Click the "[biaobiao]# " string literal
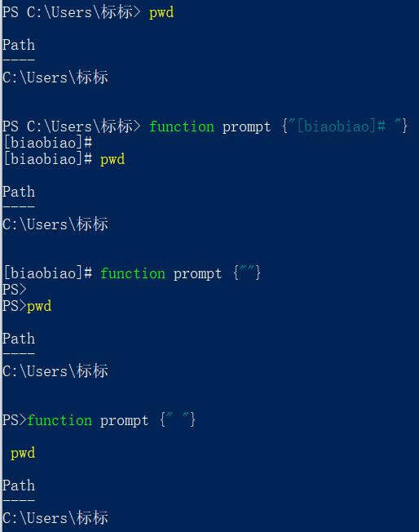 pos(345,126)
